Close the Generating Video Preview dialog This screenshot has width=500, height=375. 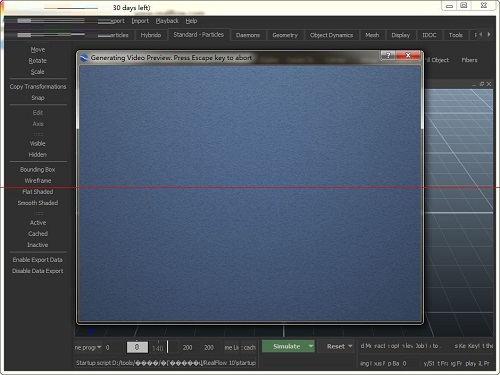pyautogui.click(x=408, y=55)
